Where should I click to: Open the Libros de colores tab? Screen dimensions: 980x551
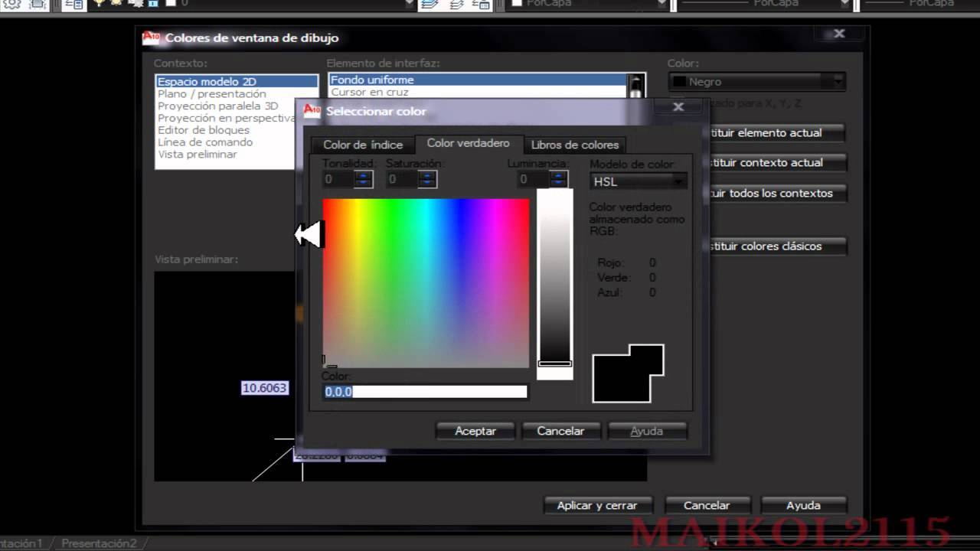[x=574, y=145]
